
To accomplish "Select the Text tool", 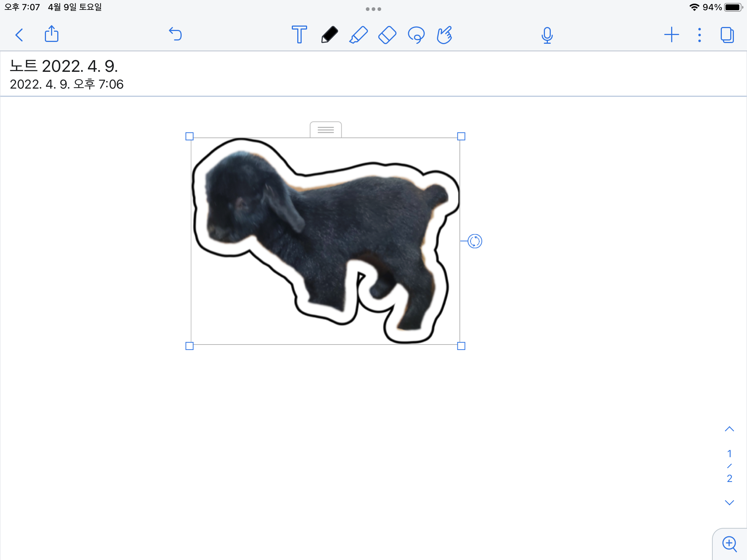I will click(299, 35).
